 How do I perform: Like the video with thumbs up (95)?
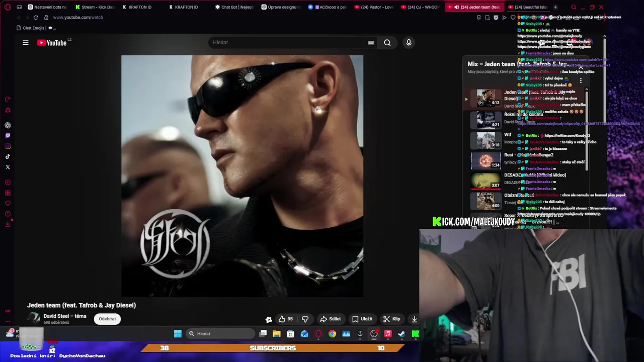[285, 319]
